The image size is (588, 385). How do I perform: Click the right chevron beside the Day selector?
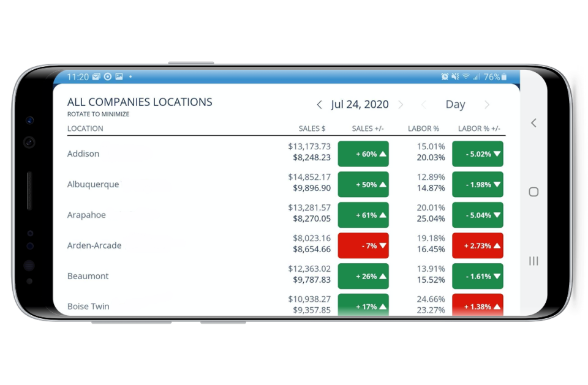(x=488, y=105)
